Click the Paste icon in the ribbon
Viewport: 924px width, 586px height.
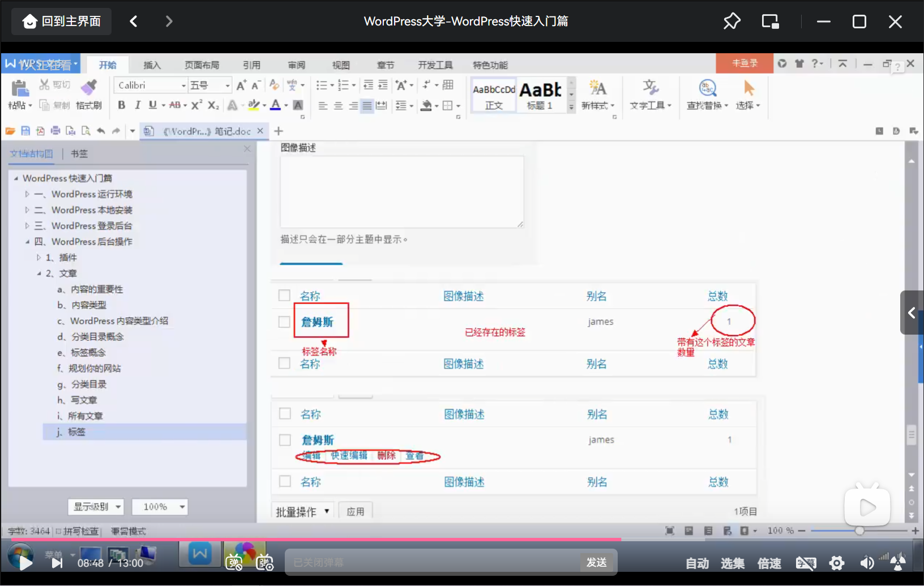click(x=20, y=88)
